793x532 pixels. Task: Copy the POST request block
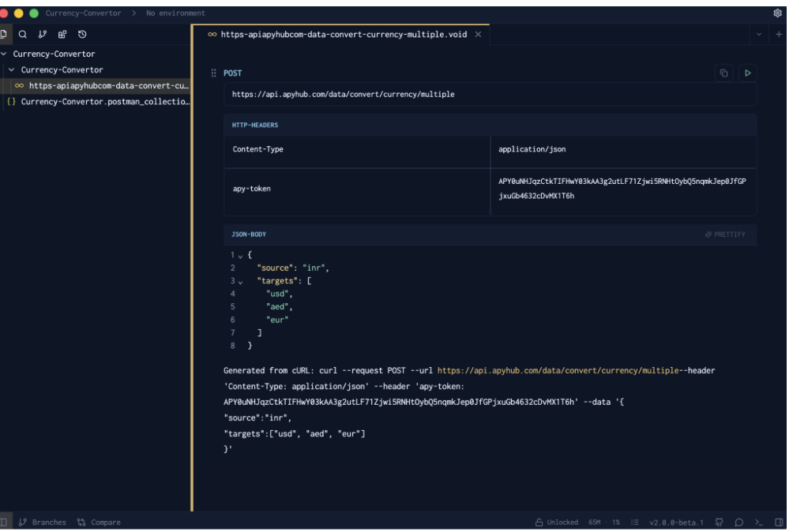click(x=723, y=73)
